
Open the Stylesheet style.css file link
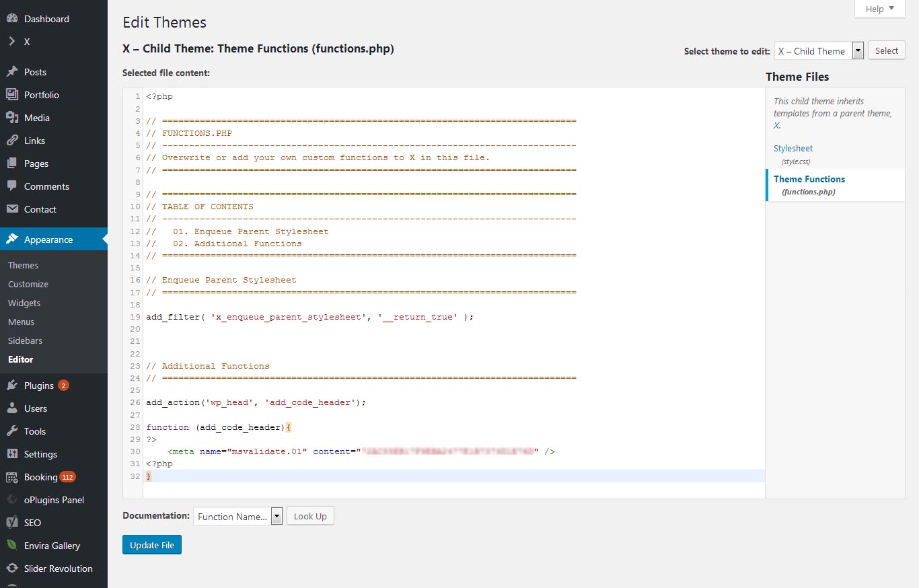coord(793,149)
